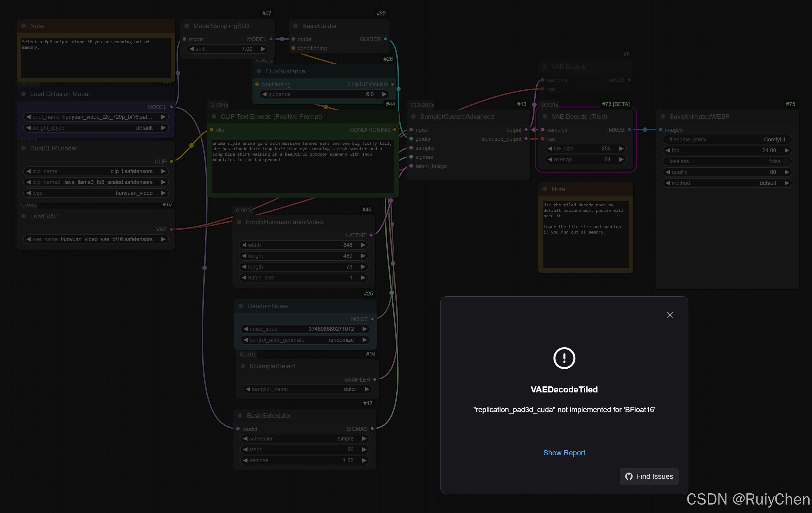Collapse the RandomNoise node via title dot
The image size is (812, 513).
click(x=241, y=306)
